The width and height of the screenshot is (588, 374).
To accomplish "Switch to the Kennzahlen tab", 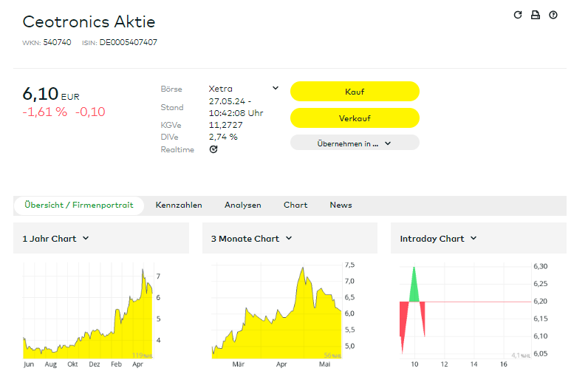I will (179, 205).
